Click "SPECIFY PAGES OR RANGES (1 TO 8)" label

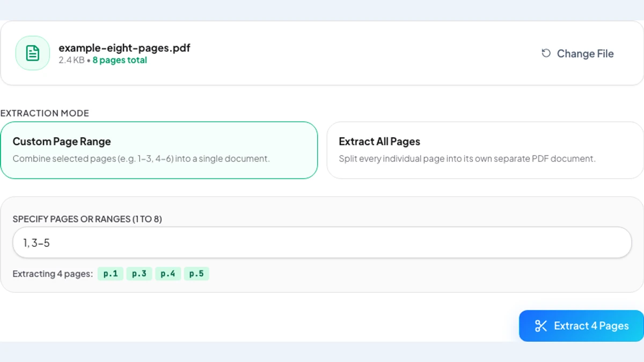[87, 219]
